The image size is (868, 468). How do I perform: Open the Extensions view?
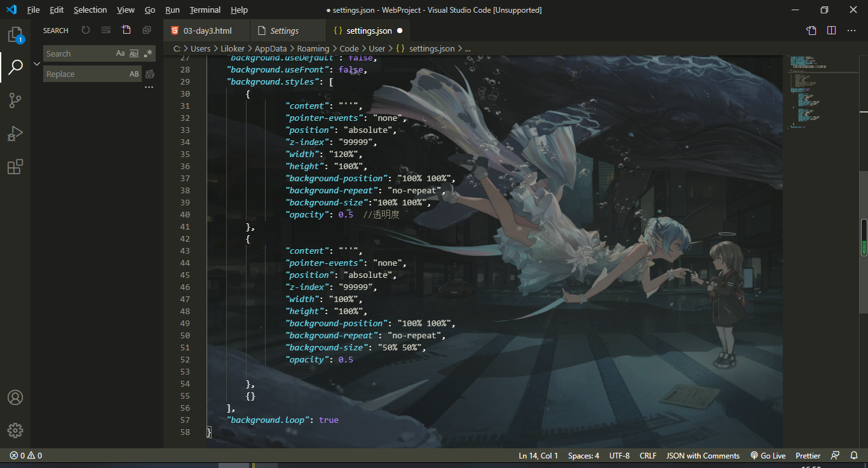click(x=15, y=167)
